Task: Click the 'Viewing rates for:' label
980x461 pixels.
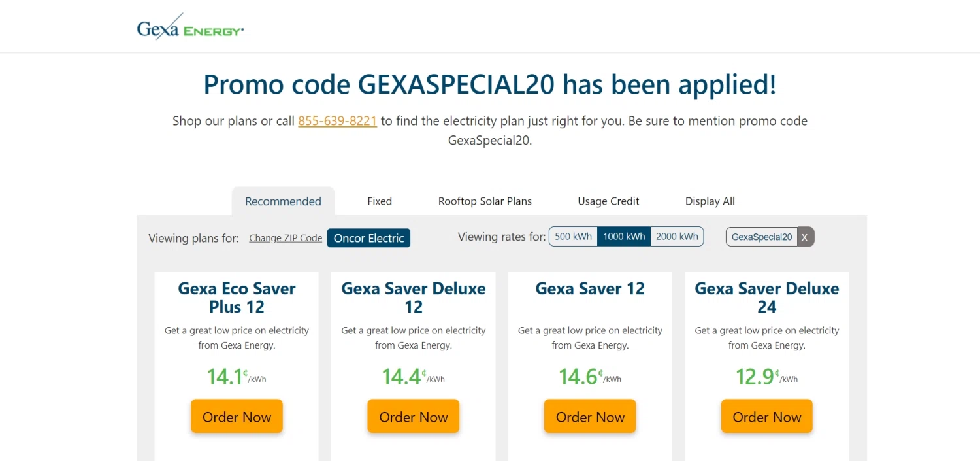Action: point(502,237)
